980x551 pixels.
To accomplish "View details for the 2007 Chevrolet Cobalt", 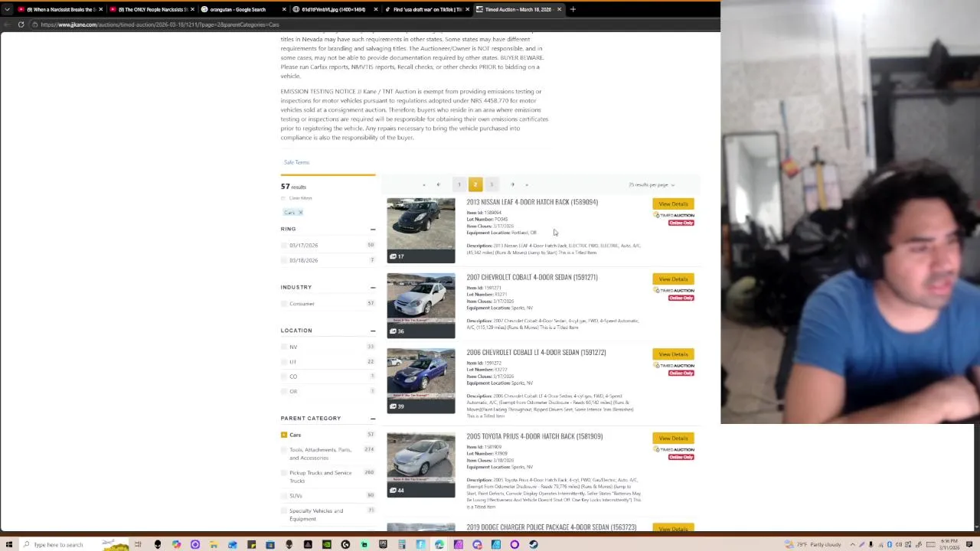I will pos(673,279).
